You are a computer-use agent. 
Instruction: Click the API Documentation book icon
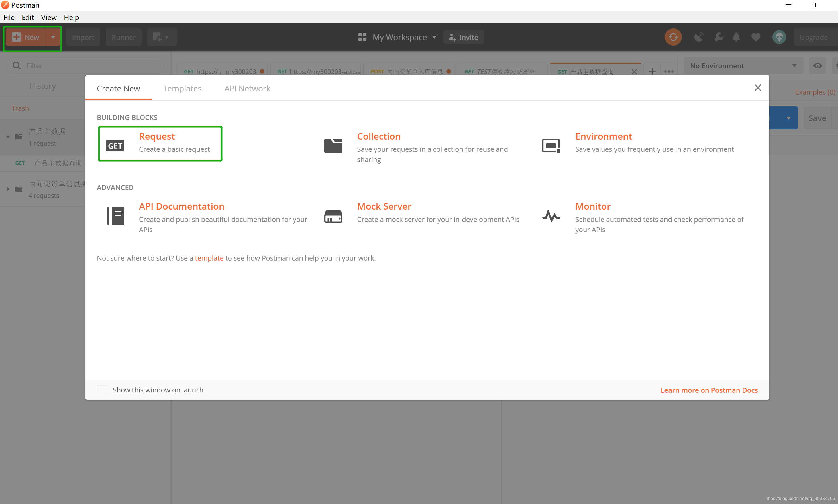[x=115, y=216]
